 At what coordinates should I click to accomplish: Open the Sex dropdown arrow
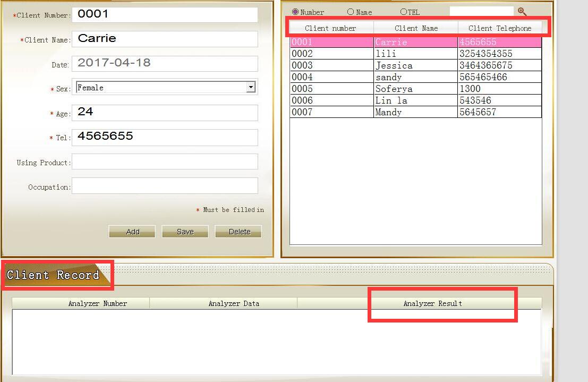pyautogui.click(x=251, y=88)
